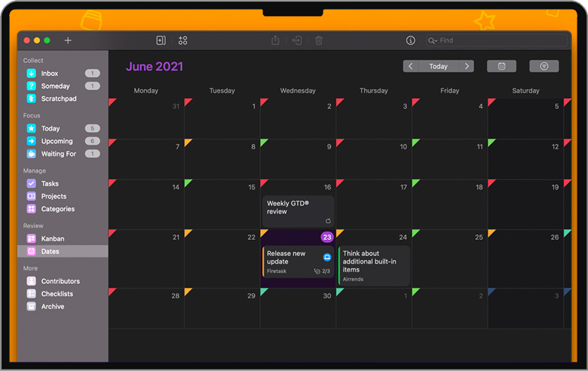Open the filter icon button
The height and width of the screenshot is (371, 588).
coord(544,66)
